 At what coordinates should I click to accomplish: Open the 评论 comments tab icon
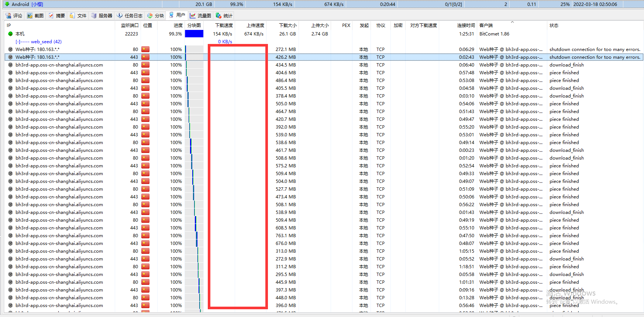8,16
